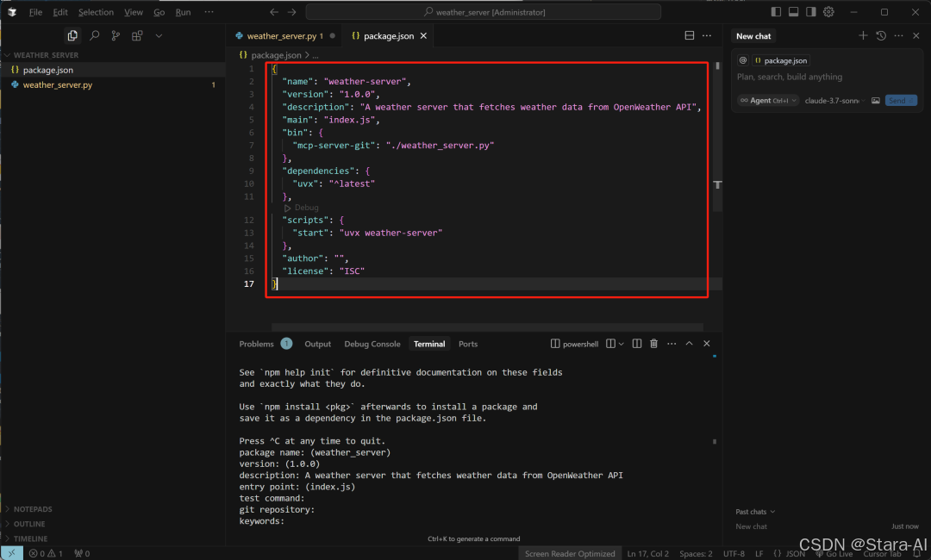
Task: Open notifications bell in status bar
Action: coord(917,553)
